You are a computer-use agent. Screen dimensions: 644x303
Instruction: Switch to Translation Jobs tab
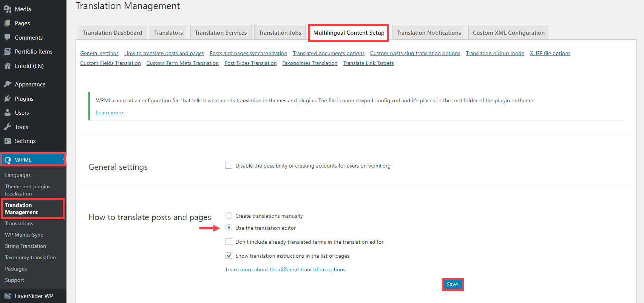point(280,32)
